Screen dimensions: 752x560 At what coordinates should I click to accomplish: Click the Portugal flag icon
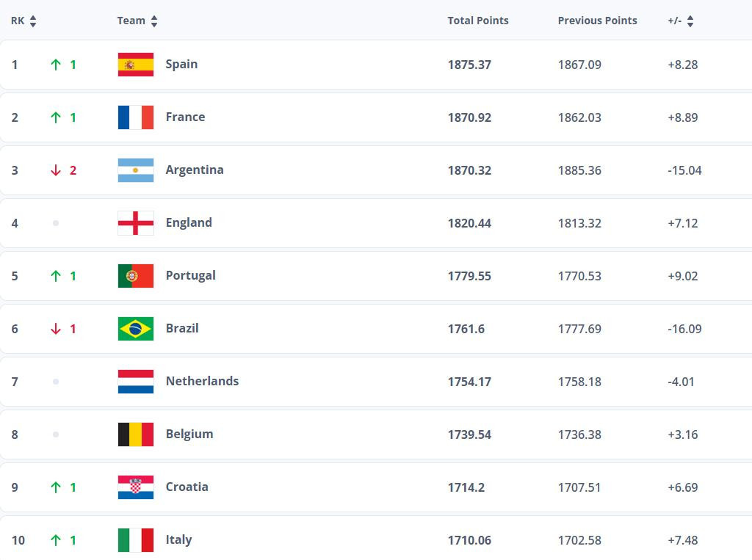(x=135, y=275)
